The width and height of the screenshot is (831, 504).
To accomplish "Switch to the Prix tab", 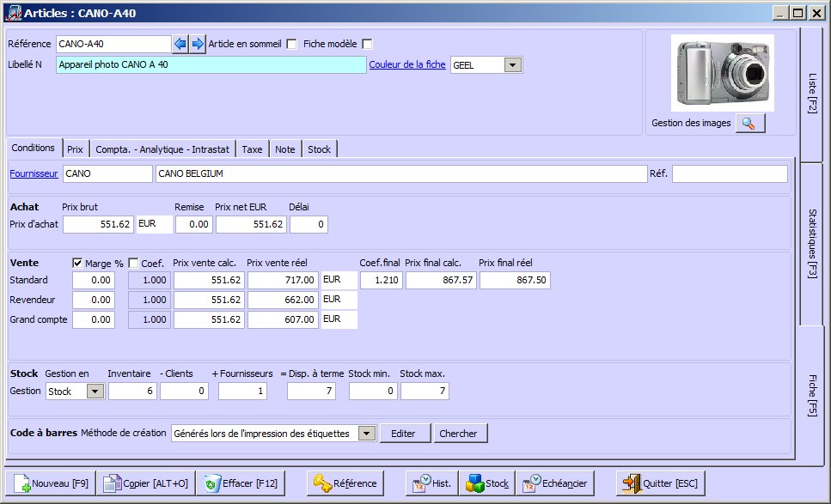I will [75, 149].
